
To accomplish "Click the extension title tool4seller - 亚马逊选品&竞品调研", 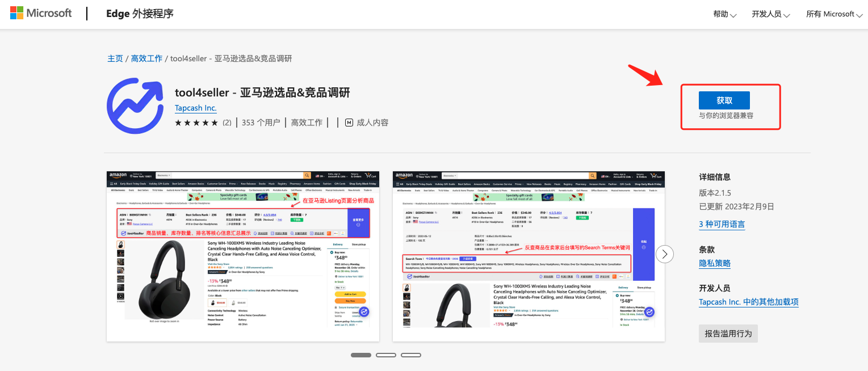I will pyautogui.click(x=262, y=92).
